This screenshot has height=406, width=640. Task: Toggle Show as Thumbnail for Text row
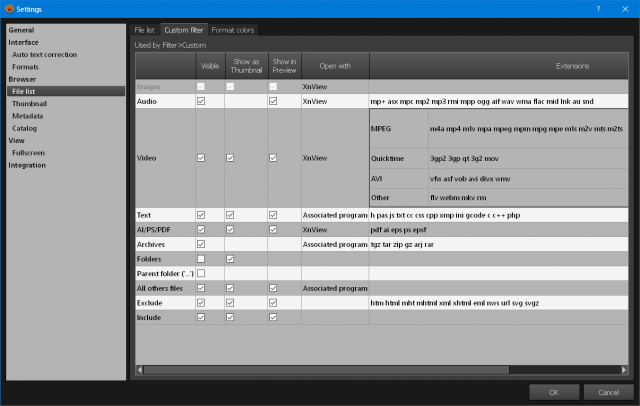(230, 215)
